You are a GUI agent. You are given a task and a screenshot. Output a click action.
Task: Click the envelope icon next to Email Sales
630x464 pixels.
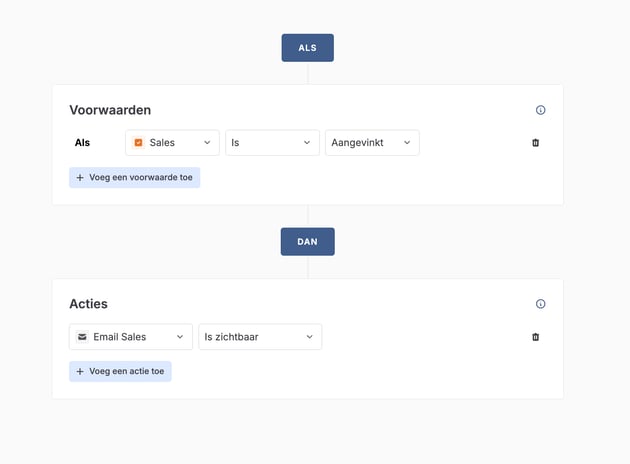tap(83, 337)
